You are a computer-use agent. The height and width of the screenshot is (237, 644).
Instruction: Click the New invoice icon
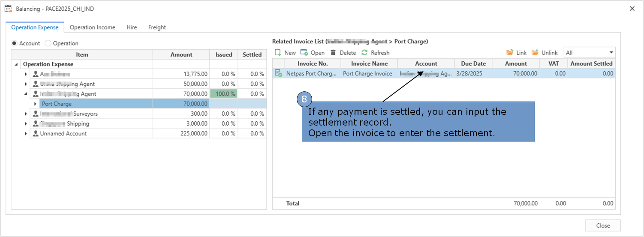[278, 53]
